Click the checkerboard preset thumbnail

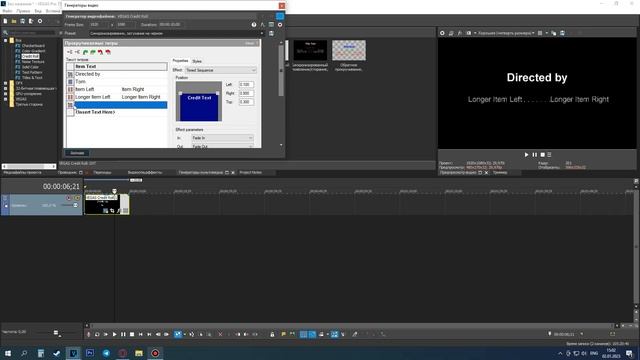[349, 50]
